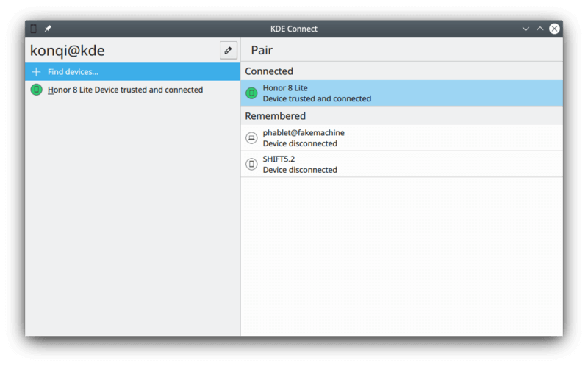Select the SHIFT5.2 disconnected device
The image size is (588, 366).
401,164
